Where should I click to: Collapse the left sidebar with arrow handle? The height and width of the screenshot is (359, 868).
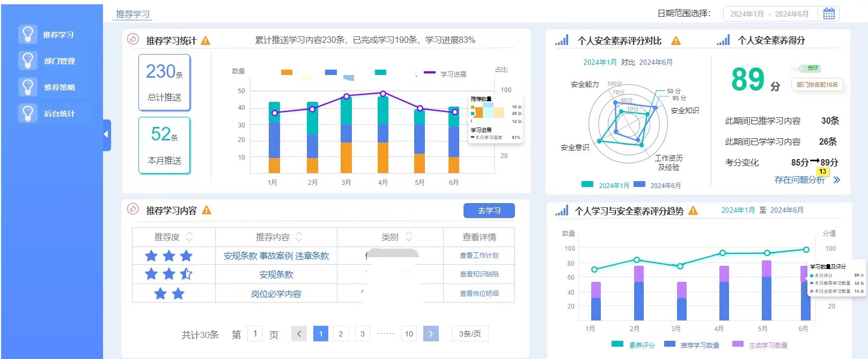[106, 134]
